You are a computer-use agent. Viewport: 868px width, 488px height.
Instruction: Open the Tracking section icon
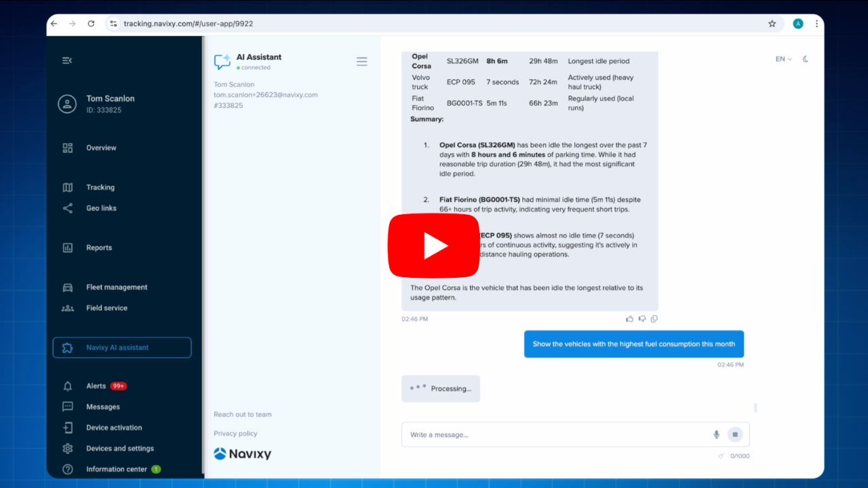pyautogui.click(x=68, y=187)
